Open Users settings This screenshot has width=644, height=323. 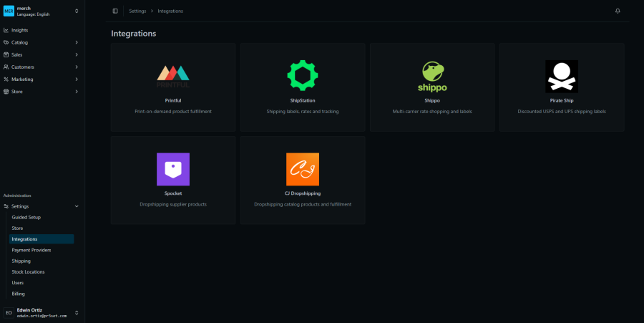point(42,283)
